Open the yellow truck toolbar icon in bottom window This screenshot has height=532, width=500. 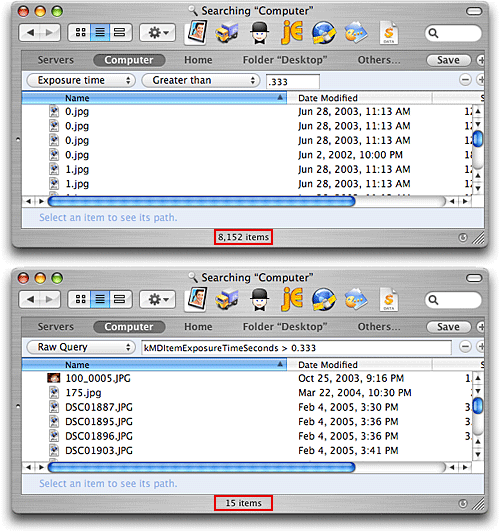(227, 299)
